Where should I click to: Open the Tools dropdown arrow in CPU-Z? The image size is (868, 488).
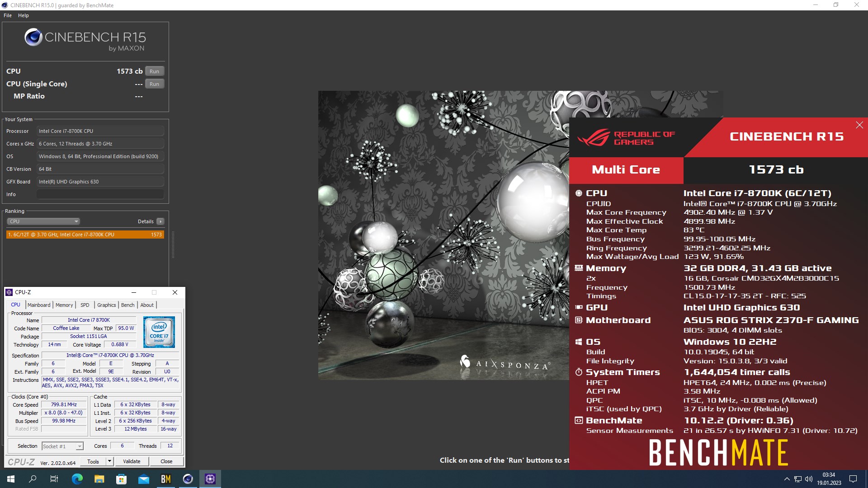coord(109,461)
